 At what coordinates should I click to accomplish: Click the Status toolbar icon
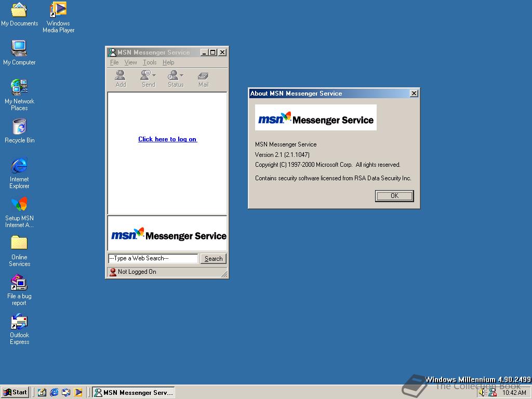pyautogui.click(x=174, y=79)
